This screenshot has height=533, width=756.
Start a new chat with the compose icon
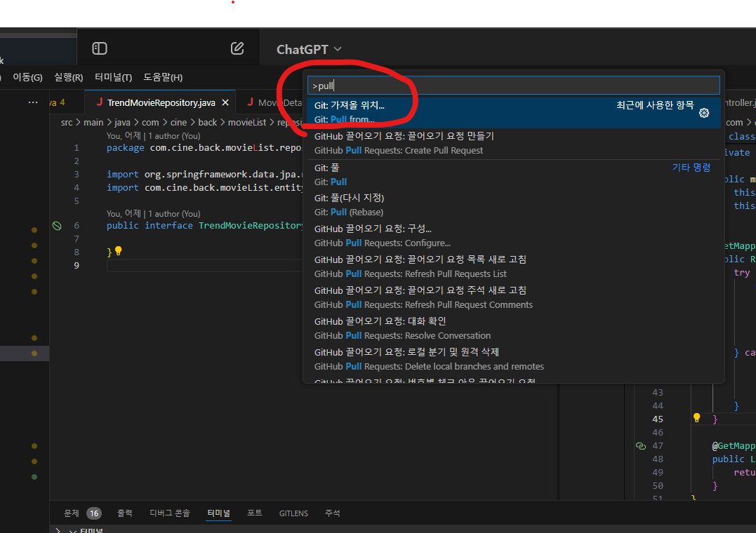point(237,48)
